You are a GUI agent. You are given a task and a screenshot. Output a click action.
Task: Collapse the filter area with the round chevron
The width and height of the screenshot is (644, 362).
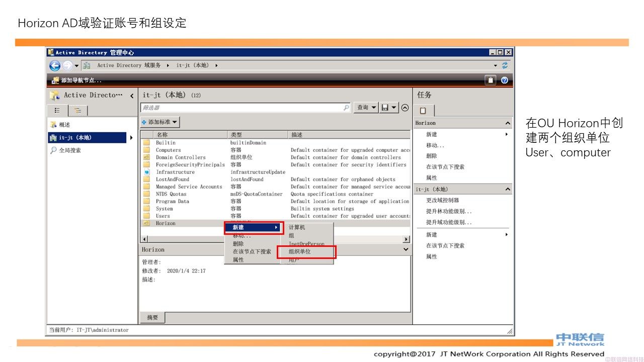coord(405,108)
